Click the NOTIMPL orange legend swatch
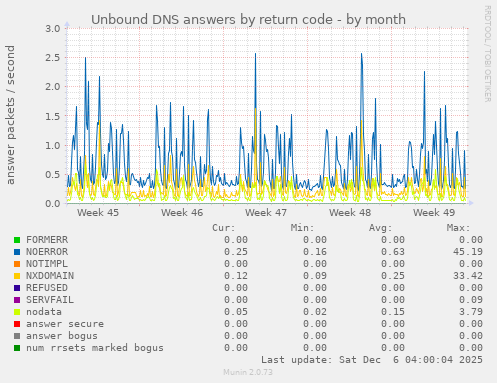The height and width of the screenshot is (383, 497). (17, 264)
